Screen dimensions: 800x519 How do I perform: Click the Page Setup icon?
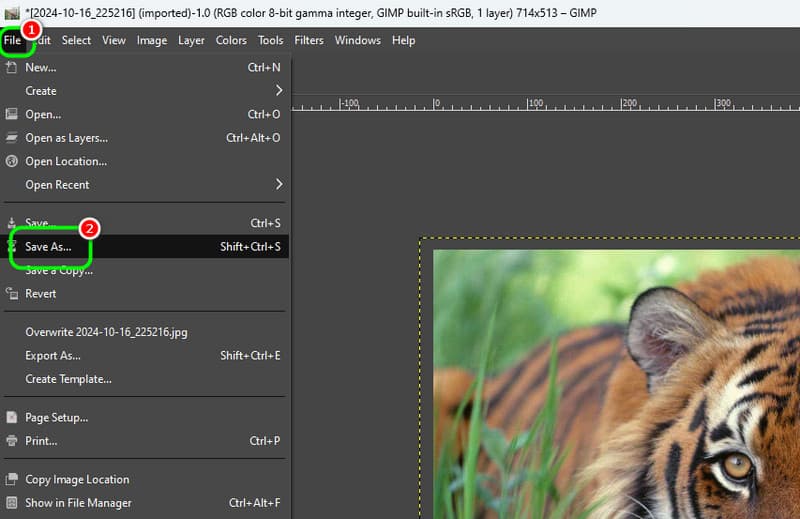[12, 417]
